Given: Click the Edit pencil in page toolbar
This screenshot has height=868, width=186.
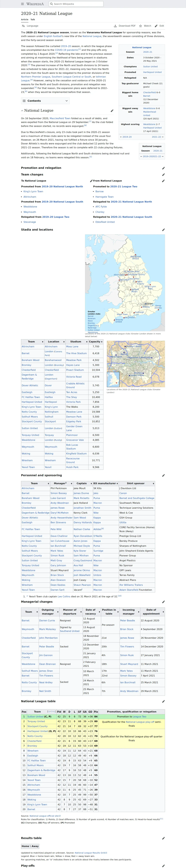Looking at the screenshot, I should 156,26.
